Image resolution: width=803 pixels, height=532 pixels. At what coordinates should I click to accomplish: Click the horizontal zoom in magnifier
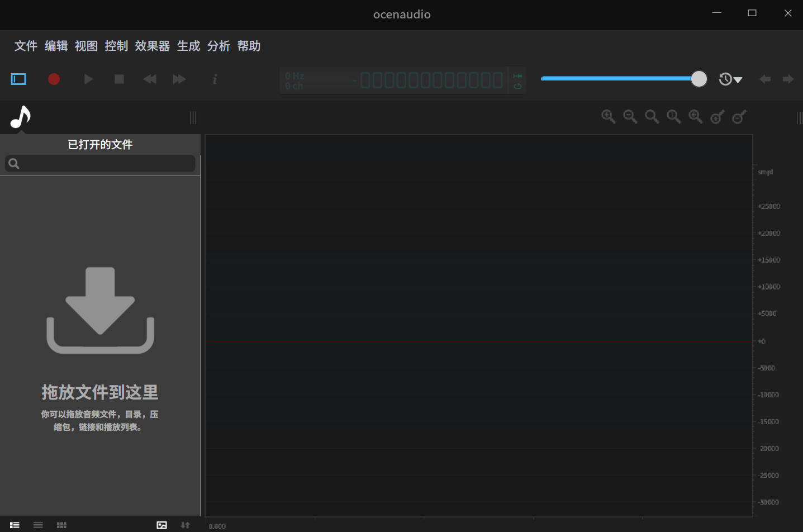608,117
